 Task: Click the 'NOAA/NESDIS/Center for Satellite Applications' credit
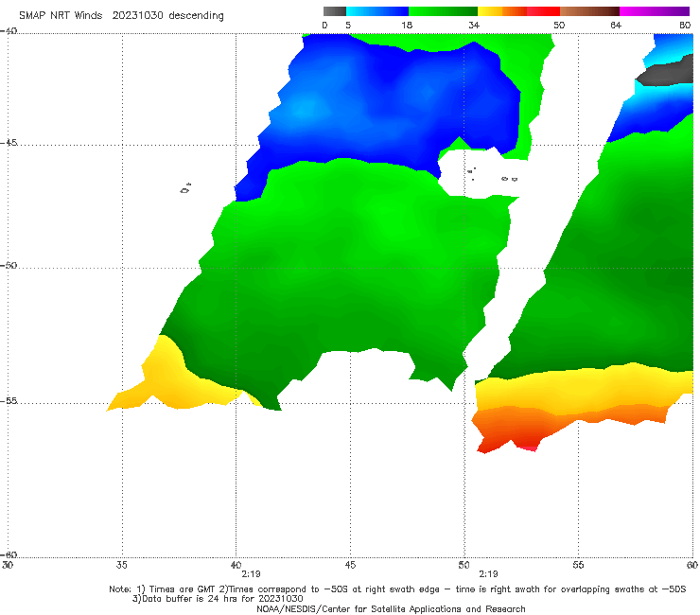click(391, 609)
